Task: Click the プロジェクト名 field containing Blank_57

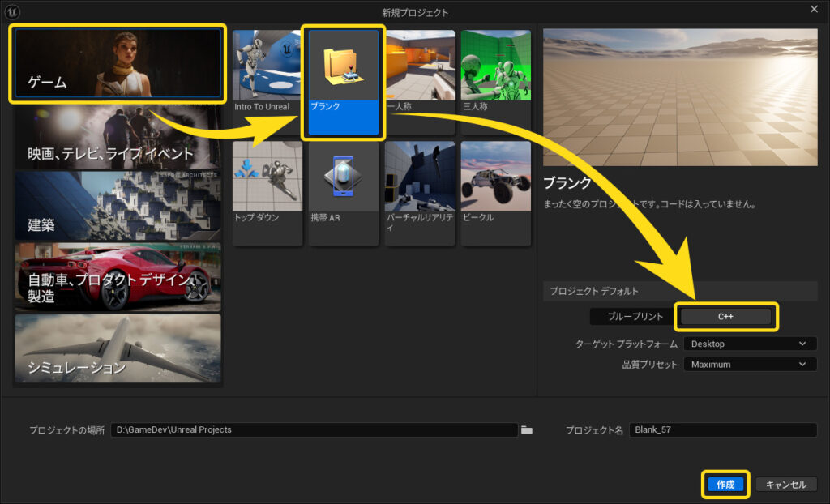Action: (x=723, y=430)
